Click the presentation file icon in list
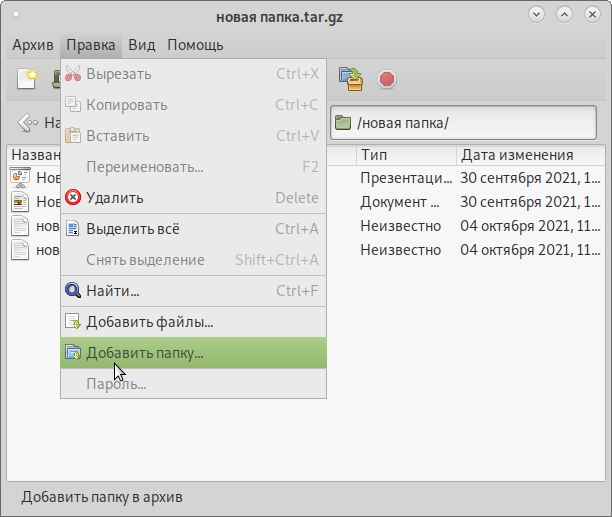Image resolution: width=612 pixels, height=517 pixels. point(20,178)
